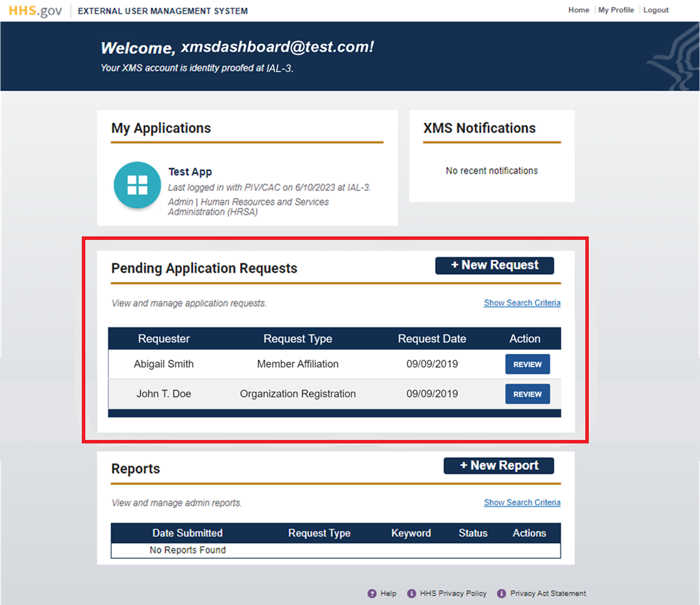700x605 pixels.
Task: Open the HHS Privacy Policy link
Action: (453, 593)
